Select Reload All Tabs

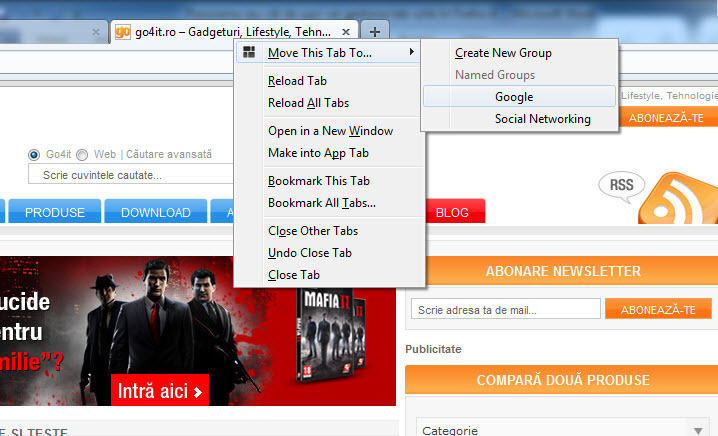308,103
